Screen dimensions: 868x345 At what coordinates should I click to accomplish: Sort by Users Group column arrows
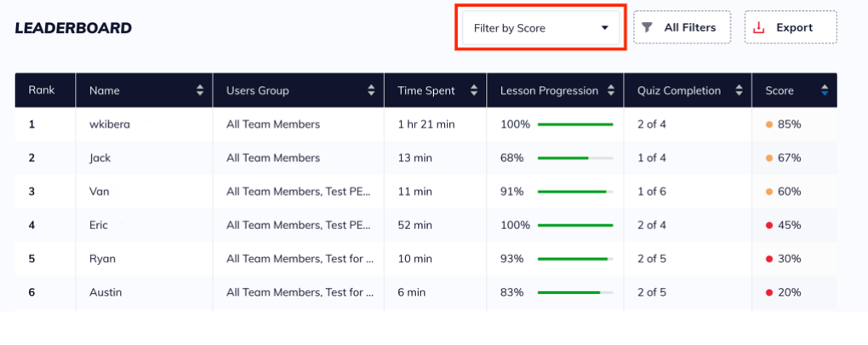(x=371, y=90)
